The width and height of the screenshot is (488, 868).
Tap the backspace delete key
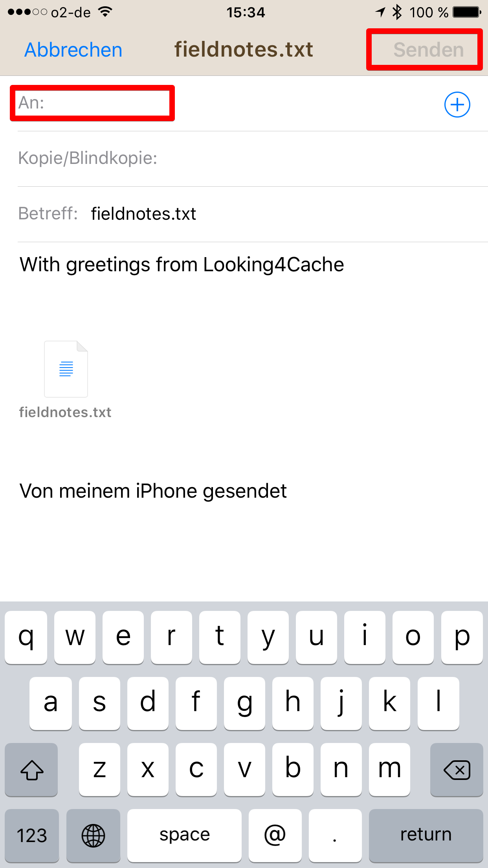[457, 770]
